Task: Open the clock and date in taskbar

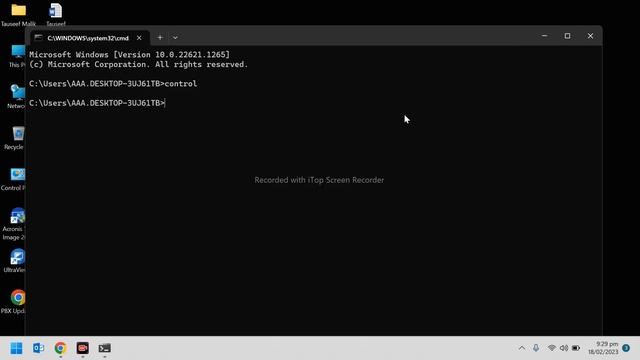Action: click(603, 348)
